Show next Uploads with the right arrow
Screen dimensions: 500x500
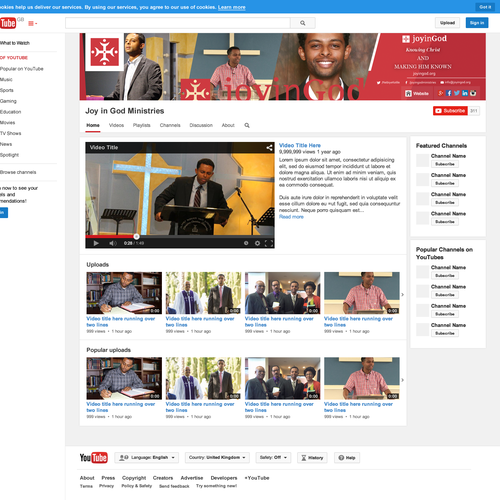click(402, 295)
